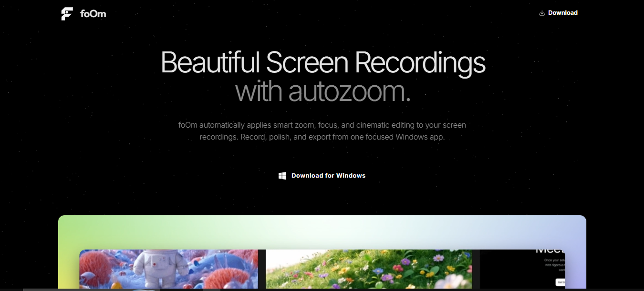The height and width of the screenshot is (291, 644).
Task: Open the astronaut preview thumbnail
Action: click(169, 269)
